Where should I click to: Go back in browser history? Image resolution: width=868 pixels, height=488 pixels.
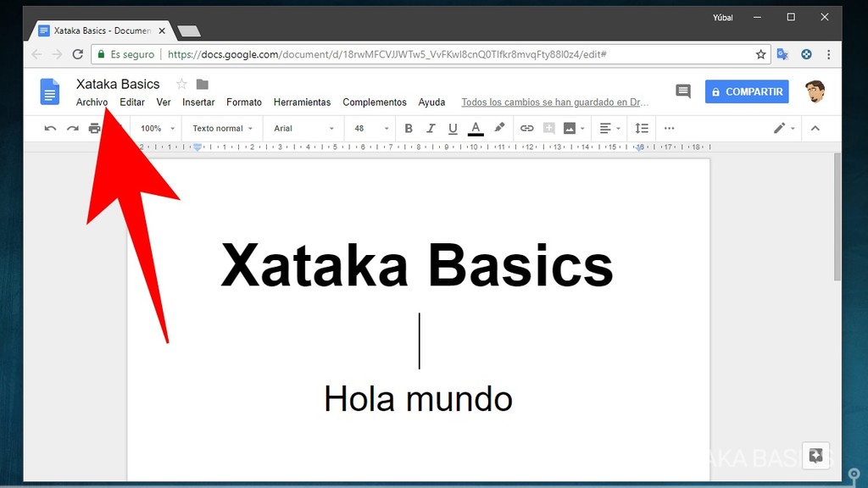[x=36, y=54]
